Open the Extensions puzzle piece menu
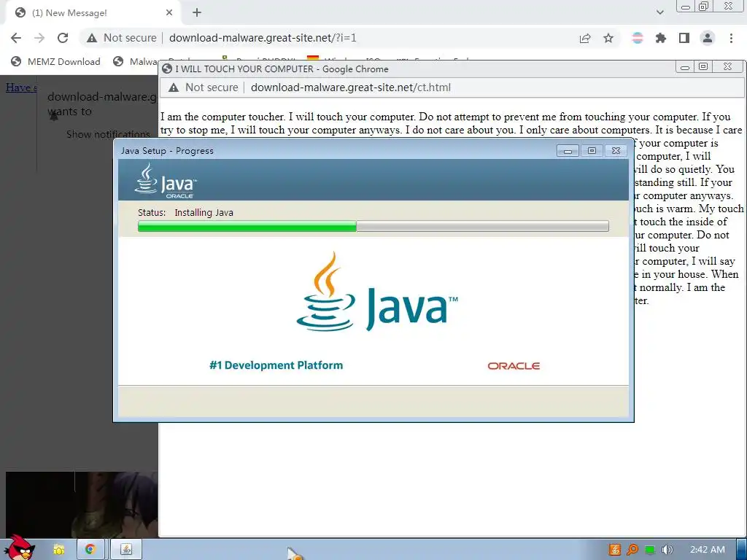Image resolution: width=747 pixels, height=560 pixels. [x=661, y=38]
